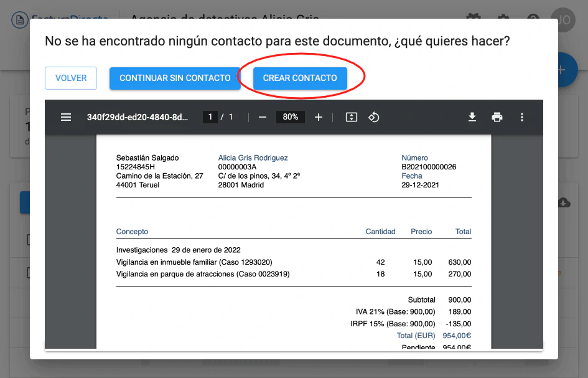Click the 80% zoom level field

pyautogui.click(x=291, y=117)
